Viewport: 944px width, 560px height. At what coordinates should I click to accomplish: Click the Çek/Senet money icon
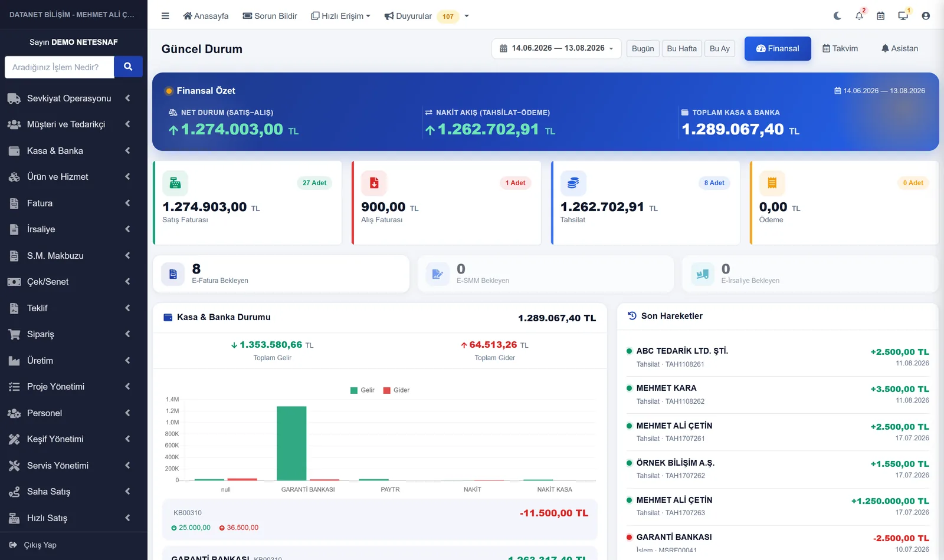(14, 282)
